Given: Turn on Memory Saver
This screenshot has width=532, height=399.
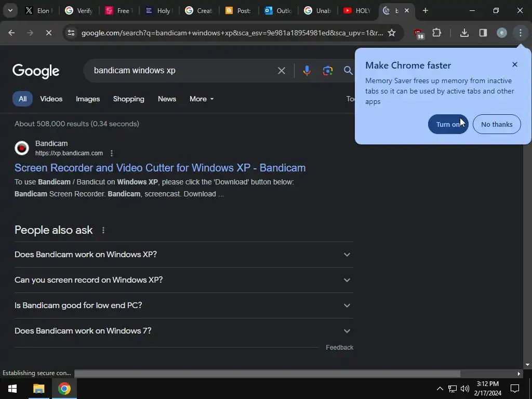Looking at the screenshot, I should pos(448,124).
